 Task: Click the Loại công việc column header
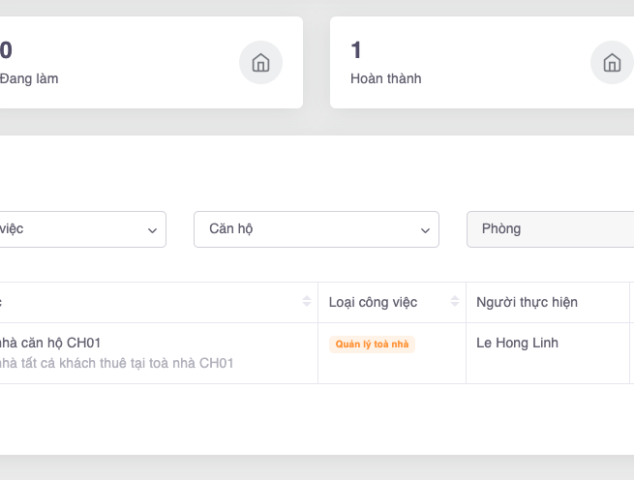pos(373,302)
